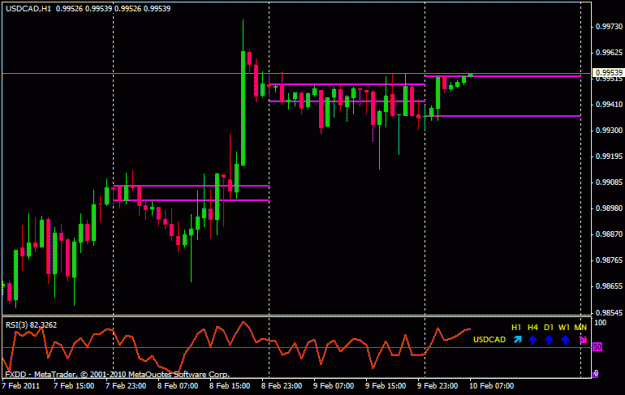The image size is (625, 395).
Task: Click the 7 Feb 23:00 time label
Action: [126, 386]
